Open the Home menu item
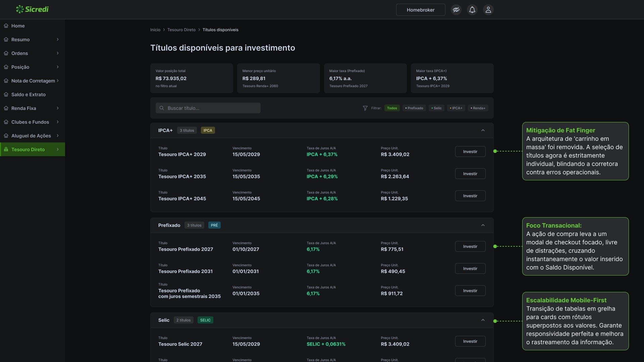 click(x=33, y=26)
